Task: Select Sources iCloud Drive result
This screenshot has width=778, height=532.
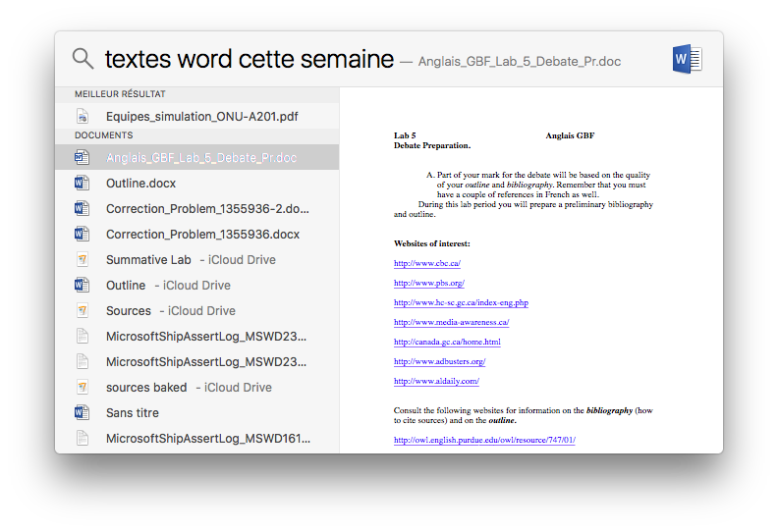Action: [x=197, y=310]
